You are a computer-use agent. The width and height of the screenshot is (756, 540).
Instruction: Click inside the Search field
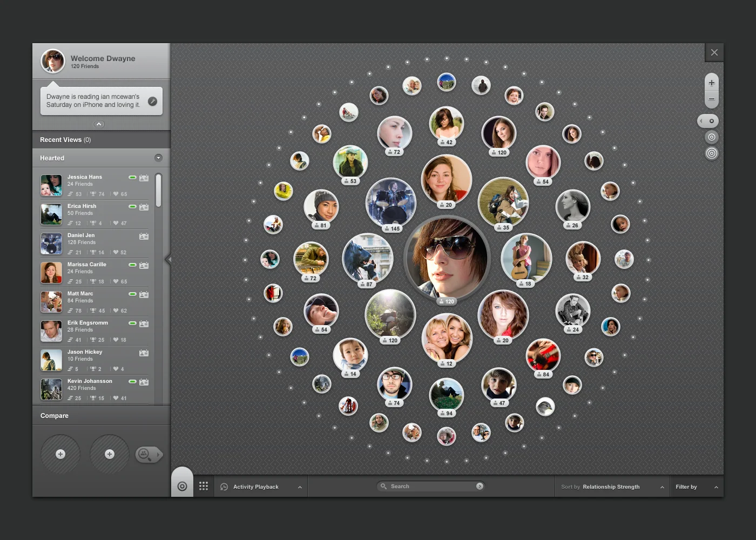click(x=430, y=486)
